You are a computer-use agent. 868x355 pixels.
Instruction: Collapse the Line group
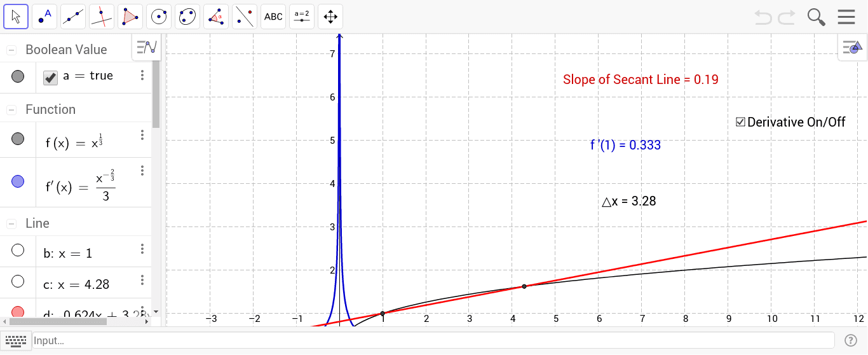click(x=11, y=223)
